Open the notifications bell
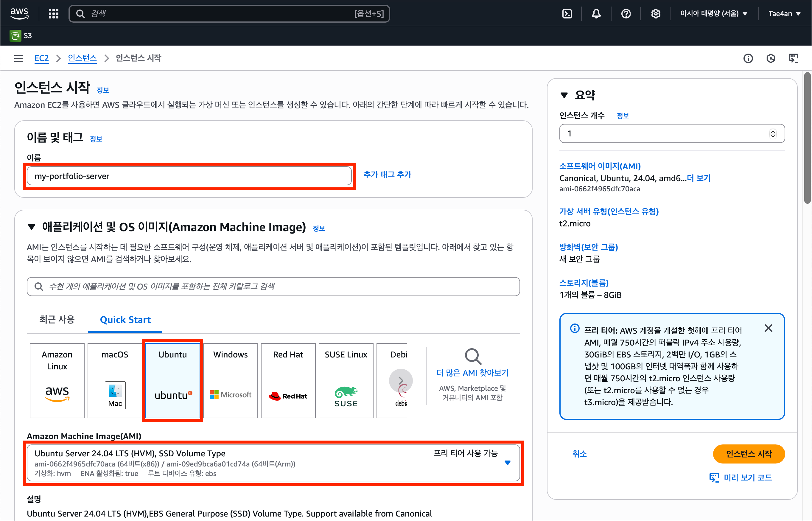This screenshot has height=521, width=812. pos(596,13)
